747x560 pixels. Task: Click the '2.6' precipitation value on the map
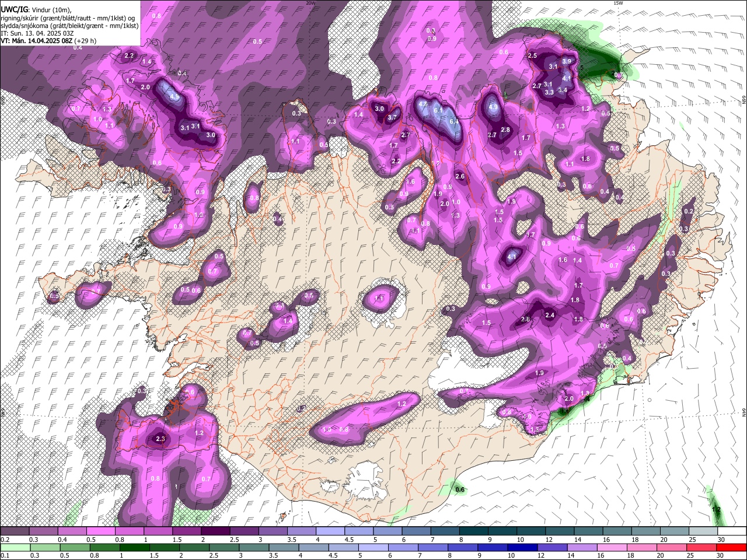tap(459, 176)
